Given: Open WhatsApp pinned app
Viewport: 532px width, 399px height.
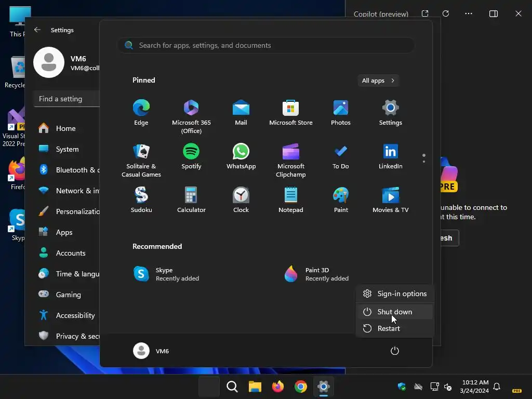Looking at the screenshot, I should pyautogui.click(x=241, y=156).
